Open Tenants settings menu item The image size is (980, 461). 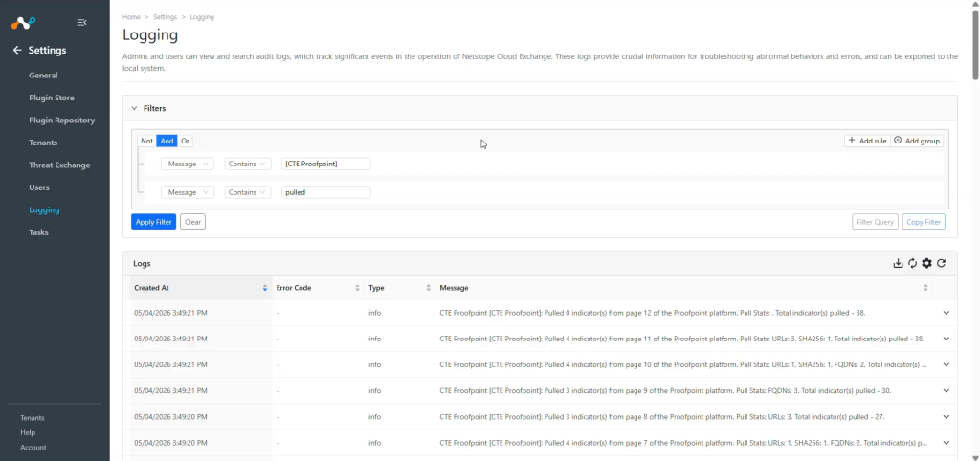click(x=43, y=143)
